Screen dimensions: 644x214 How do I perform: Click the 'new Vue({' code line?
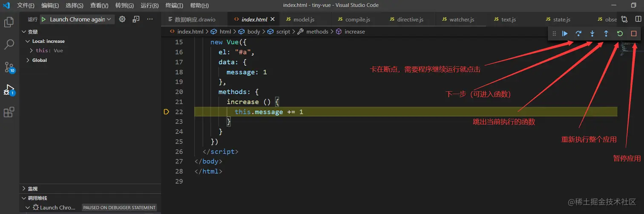pos(229,42)
